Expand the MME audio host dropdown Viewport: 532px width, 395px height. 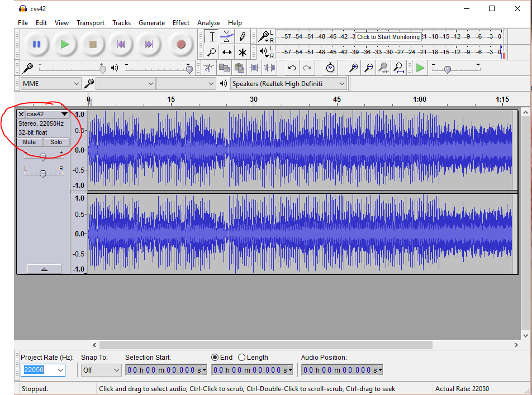[51, 84]
